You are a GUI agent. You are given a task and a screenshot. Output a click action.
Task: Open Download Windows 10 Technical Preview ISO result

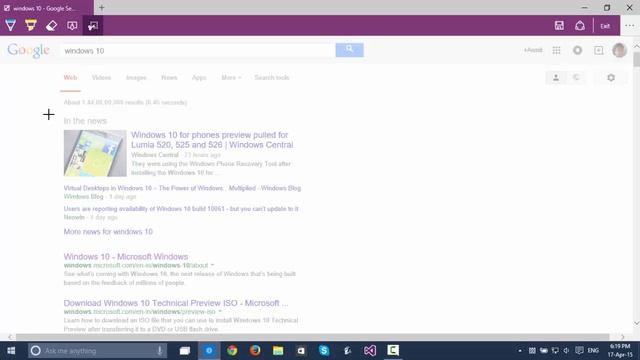176,303
